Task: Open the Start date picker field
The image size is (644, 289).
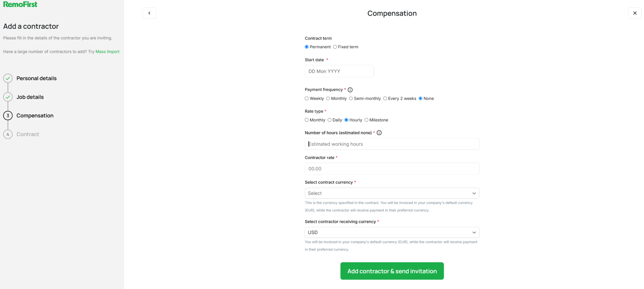Action: pyautogui.click(x=339, y=71)
